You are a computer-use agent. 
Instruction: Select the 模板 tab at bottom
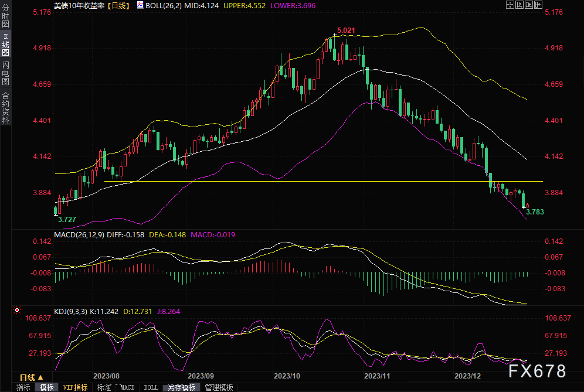46,387
